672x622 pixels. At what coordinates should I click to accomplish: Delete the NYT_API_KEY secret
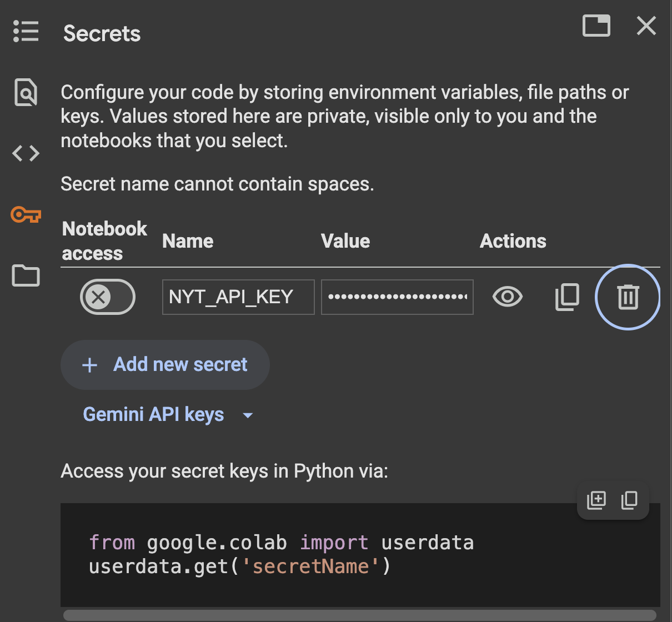tap(628, 297)
